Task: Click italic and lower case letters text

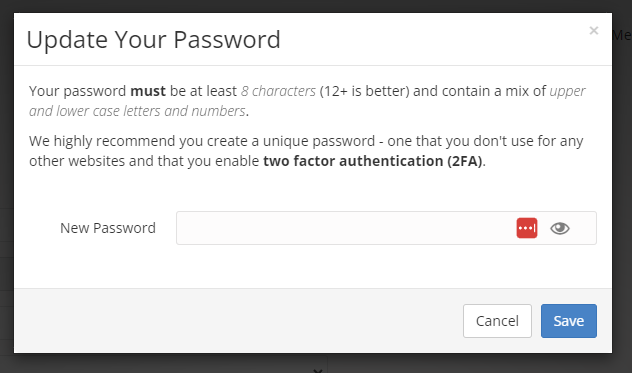Action: [137, 111]
